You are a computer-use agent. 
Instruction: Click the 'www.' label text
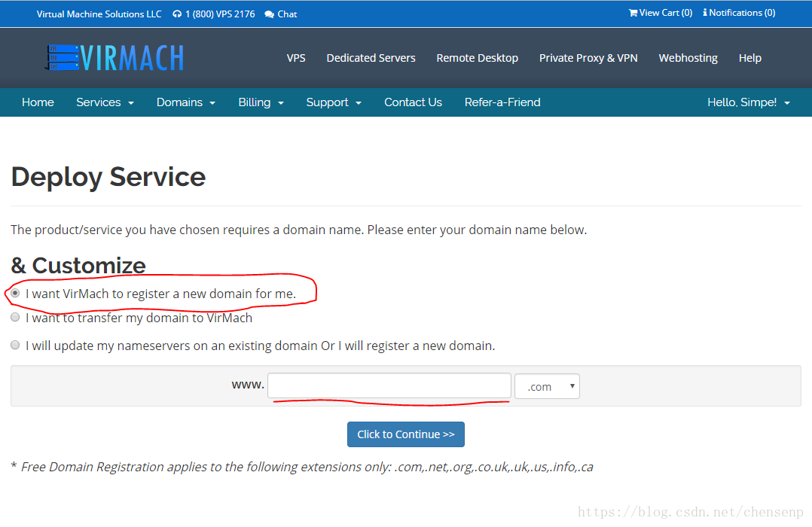[248, 385]
